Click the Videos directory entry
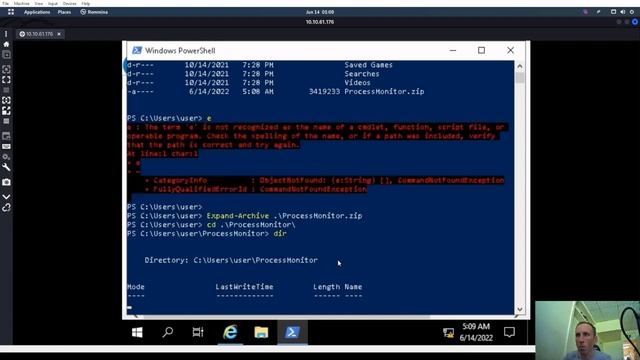The image size is (640, 360). tap(358, 82)
